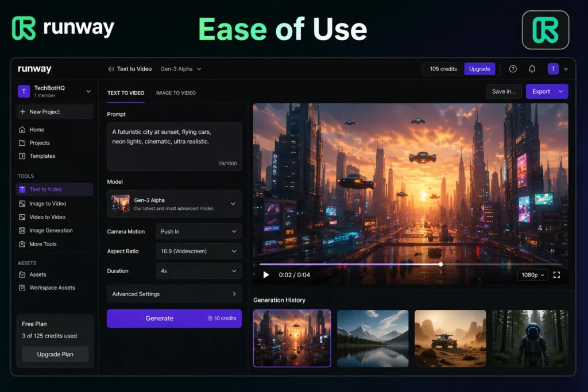Click the back arrow beside Text to Video
Viewport: 588px width, 392px height.
click(x=111, y=69)
